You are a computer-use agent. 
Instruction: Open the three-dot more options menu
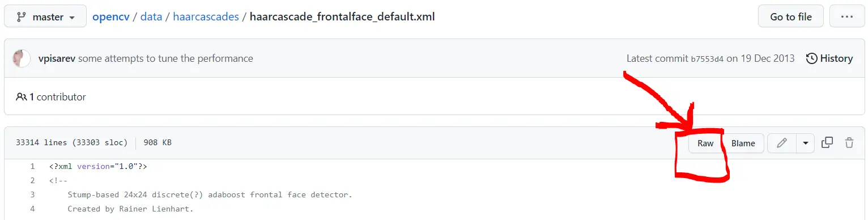pos(847,17)
